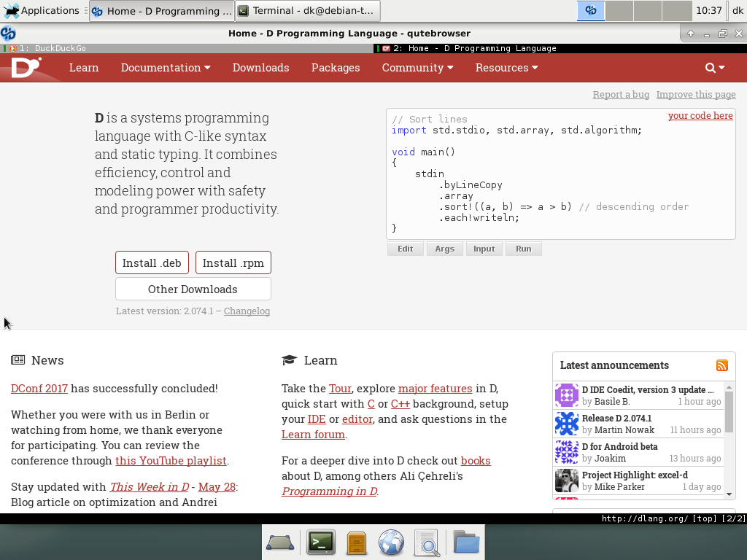This screenshot has width=747, height=560.
Task: Select Home - D Programming Language tab
Action: click(560, 48)
